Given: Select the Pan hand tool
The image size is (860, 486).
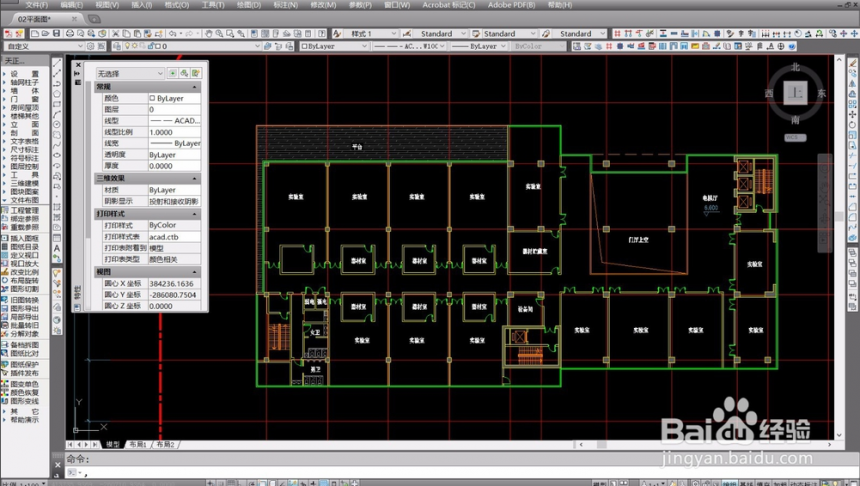Looking at the screenshot, I should point(208,33).
